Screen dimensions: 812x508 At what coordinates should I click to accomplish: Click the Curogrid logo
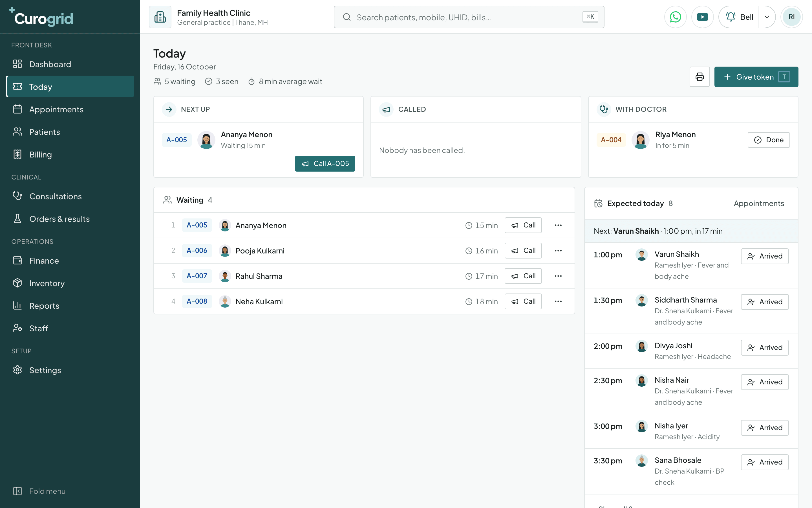coord(41,17)
